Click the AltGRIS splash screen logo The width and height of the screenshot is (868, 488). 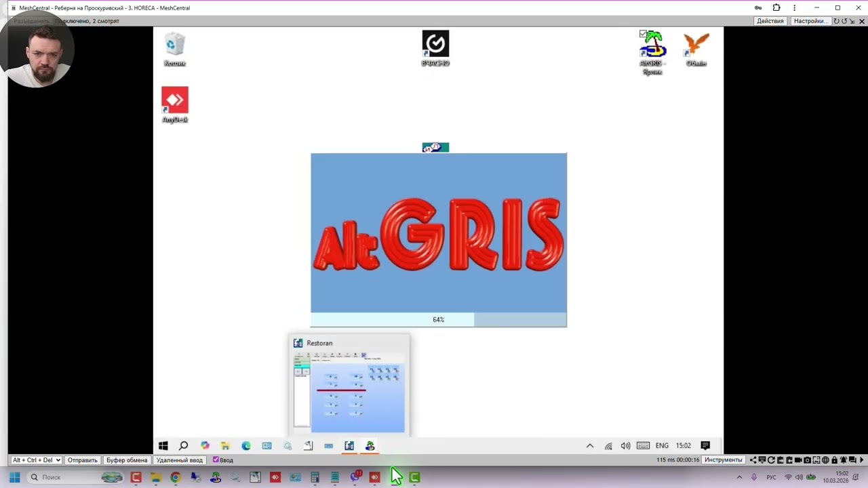pos(439,233)
